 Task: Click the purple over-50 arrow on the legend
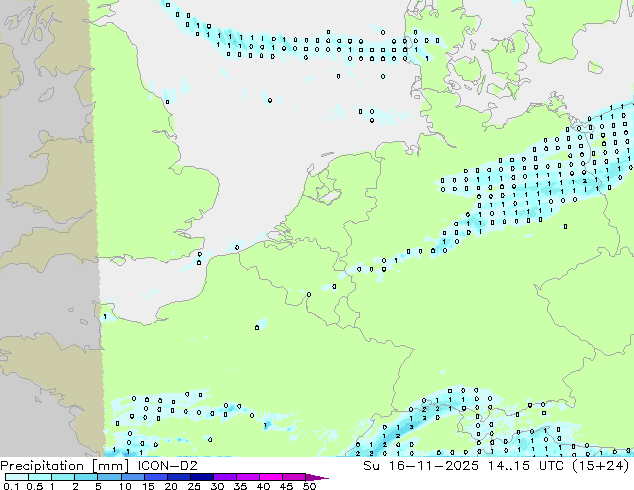pos(316,477)
